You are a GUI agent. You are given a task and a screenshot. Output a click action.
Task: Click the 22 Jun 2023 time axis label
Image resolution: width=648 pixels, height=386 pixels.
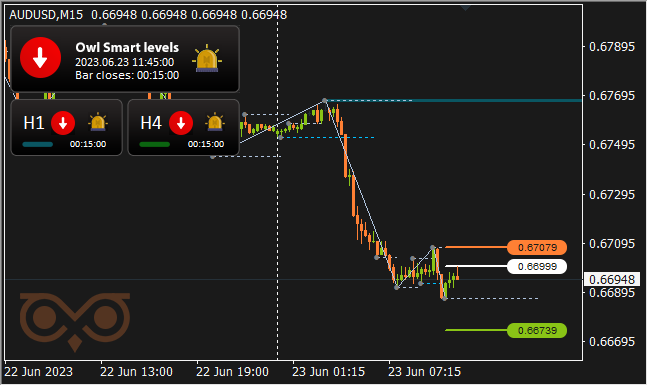coord(38,372)
